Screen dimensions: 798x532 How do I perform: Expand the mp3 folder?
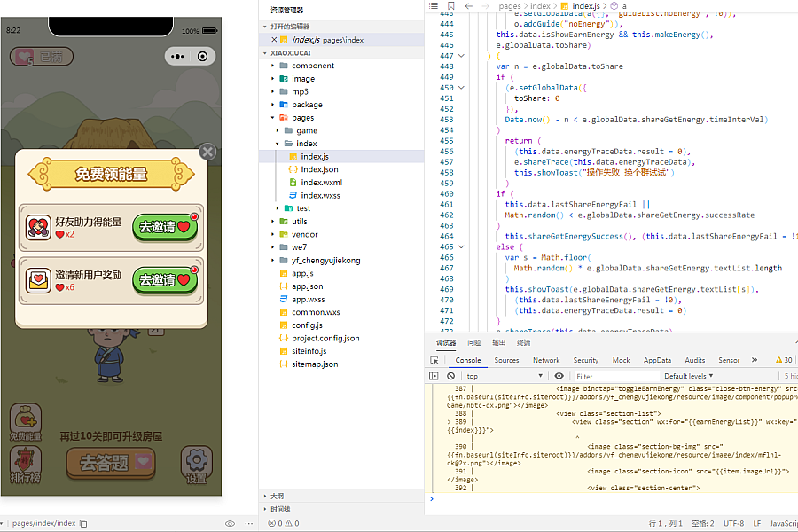(273, 91)
